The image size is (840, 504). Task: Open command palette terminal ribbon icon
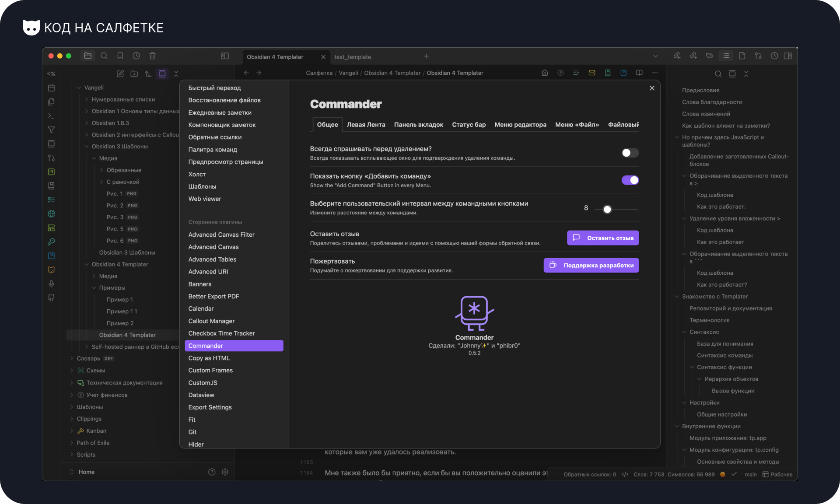coord(51,116)
